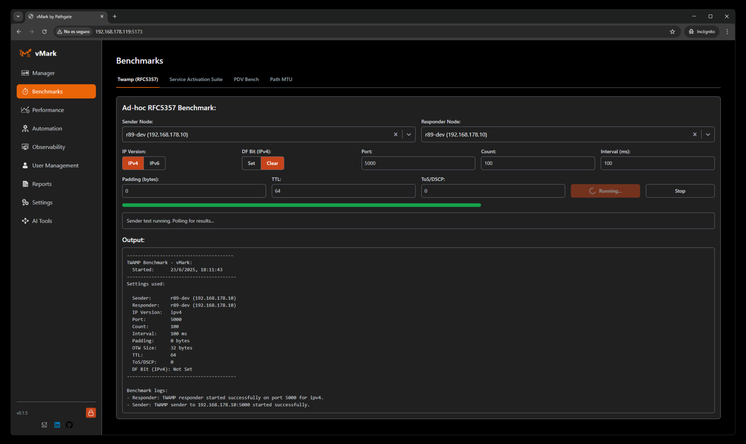Click the vMark logo icon
Viewport: 746px width, 444px height.
[x=25, y=53]
